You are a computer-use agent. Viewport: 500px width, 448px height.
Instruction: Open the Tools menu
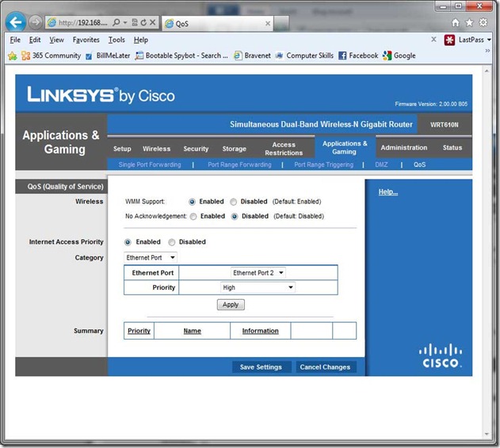click(x=116, y=40)
